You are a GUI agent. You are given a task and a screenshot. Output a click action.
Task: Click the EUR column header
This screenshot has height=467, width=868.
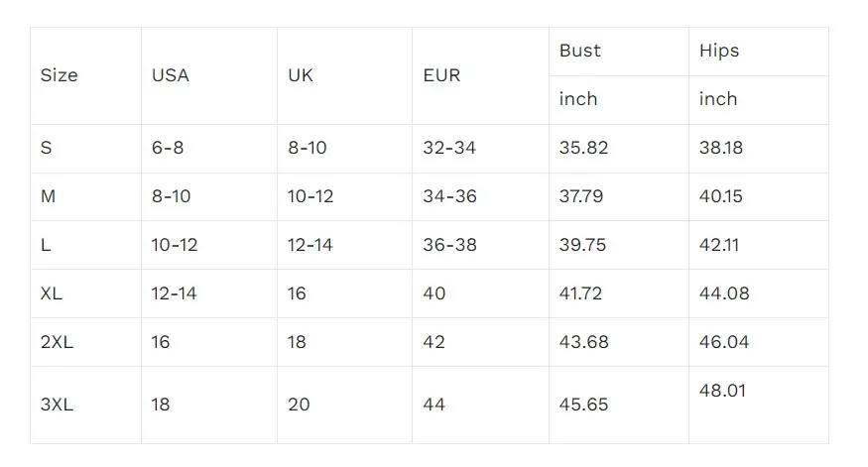[x=441, y=75]
